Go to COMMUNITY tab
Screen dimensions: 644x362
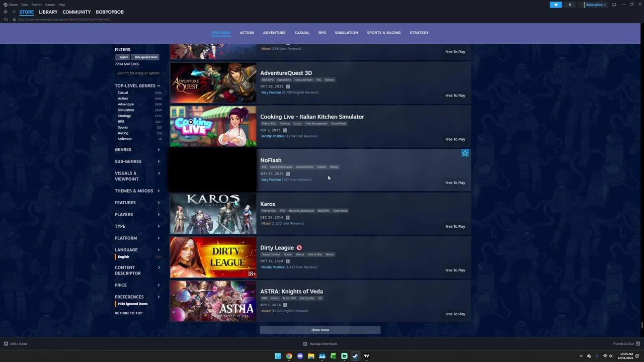(76, 12)
